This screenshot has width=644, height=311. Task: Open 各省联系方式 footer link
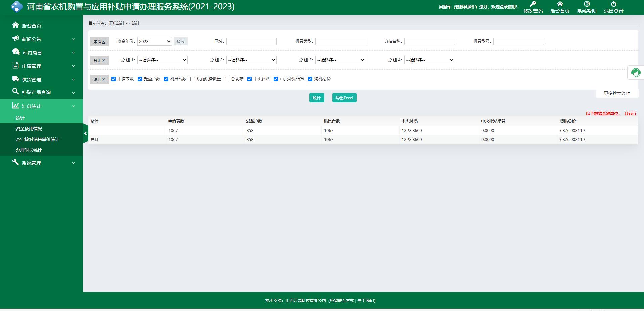[x=342, y=301]
